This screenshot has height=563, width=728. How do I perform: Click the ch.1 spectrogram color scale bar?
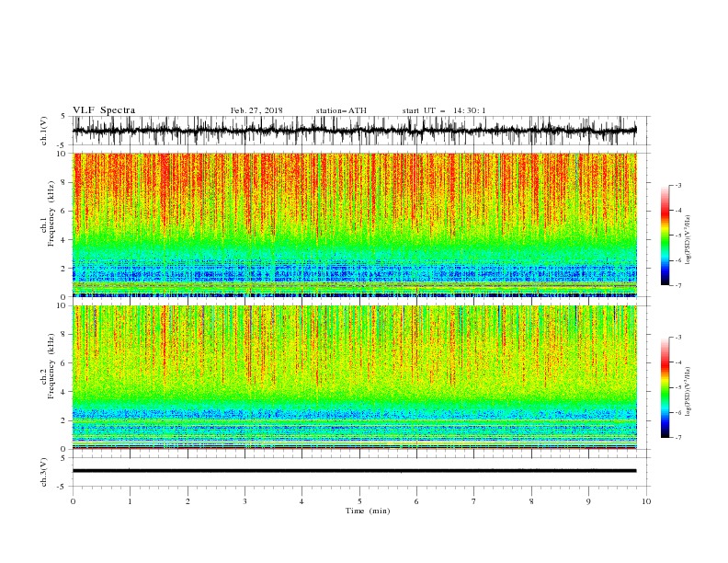[x=665, y=236]
